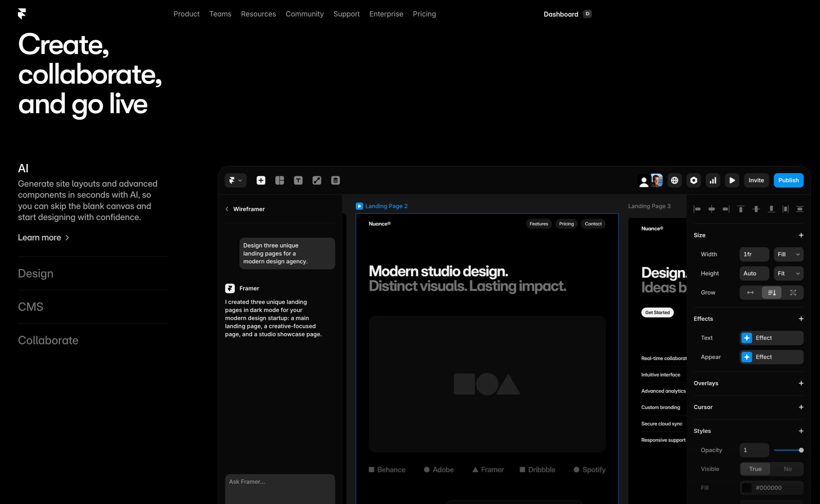
Task: Click the Framer logo at top left
Action: click(22, 14)
